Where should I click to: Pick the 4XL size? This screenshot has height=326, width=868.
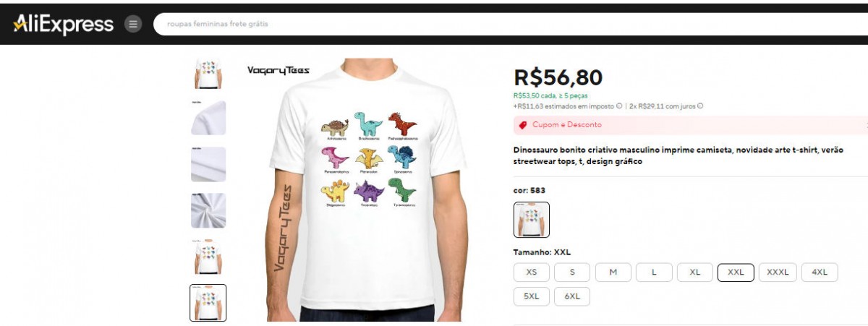tap(820, 273)
